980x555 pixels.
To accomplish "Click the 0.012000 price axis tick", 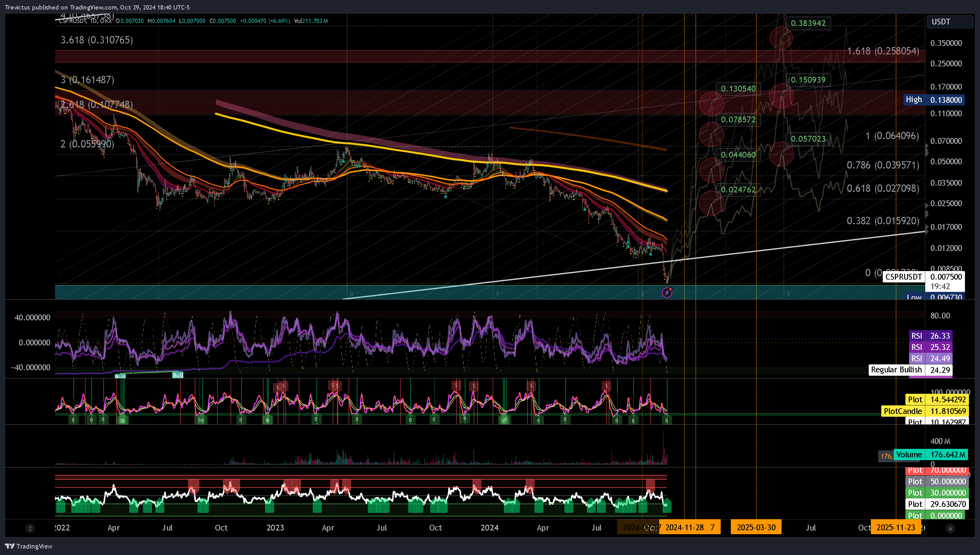I will tap(946, 248).
